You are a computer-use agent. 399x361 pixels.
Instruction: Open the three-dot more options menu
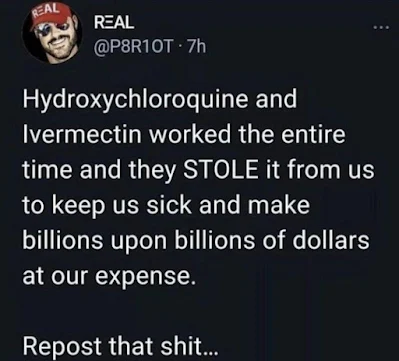(381, 27)
